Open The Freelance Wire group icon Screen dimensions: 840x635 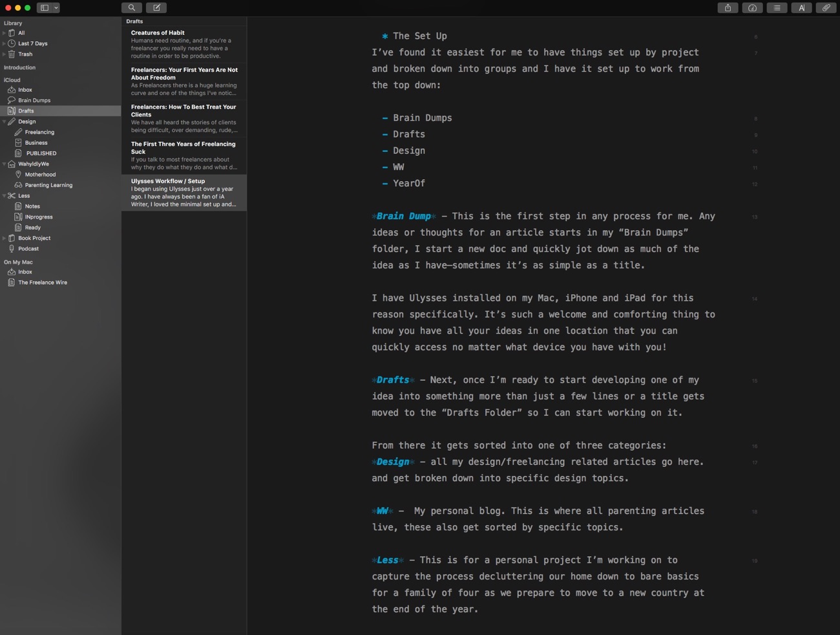point(12,283)
